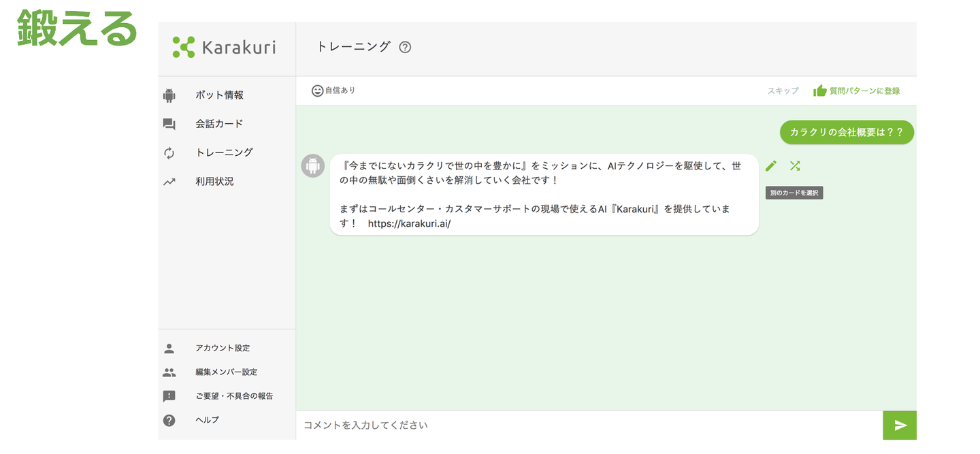Click the Karakuri logo icon

click(x=184, y=47)
